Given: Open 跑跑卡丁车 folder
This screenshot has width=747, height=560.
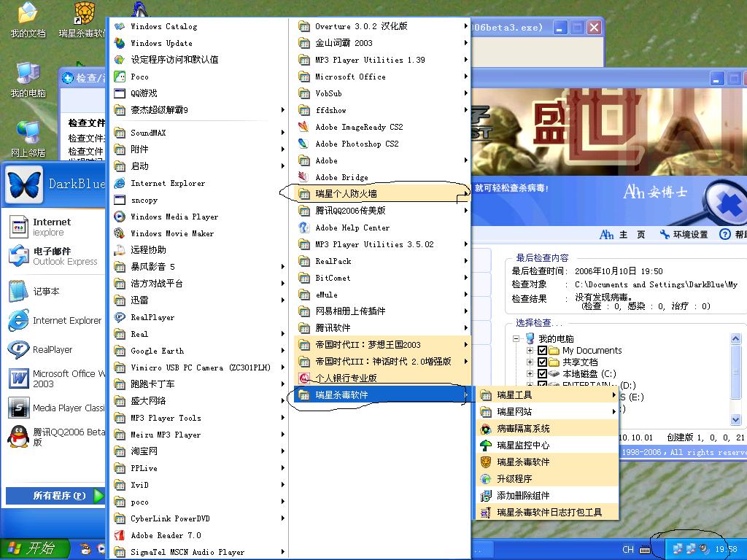Looking at the screenshot, I should pyautogui.click(x=199, y=384).
